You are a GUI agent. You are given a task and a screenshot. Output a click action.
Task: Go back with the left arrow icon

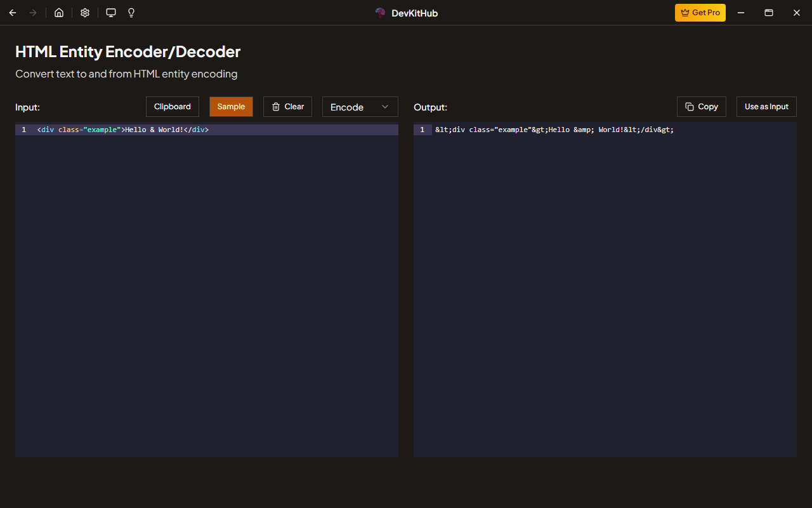tap(13, 13)
